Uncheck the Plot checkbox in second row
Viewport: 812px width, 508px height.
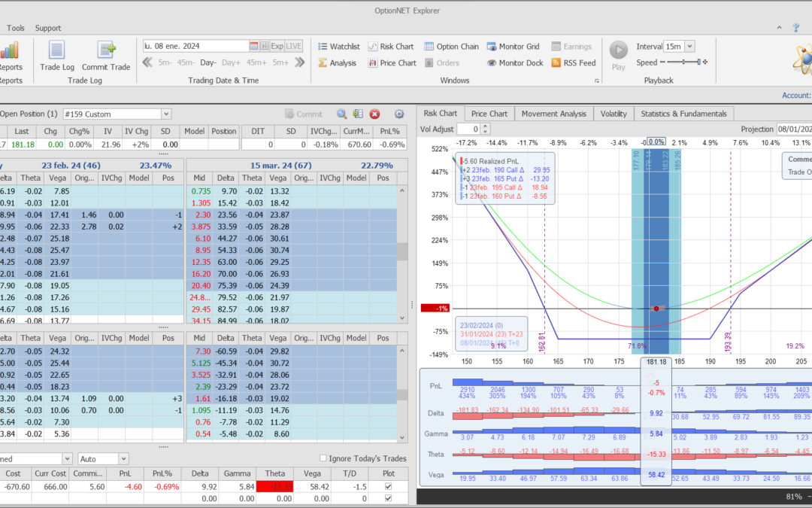[389, 499]
